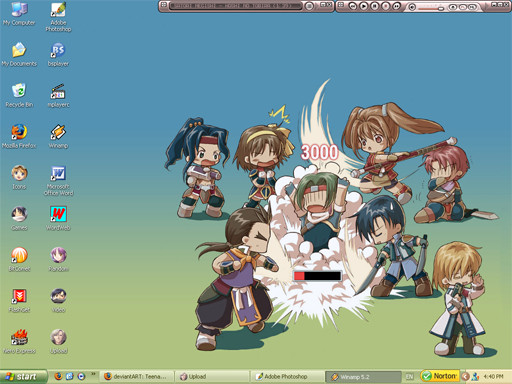Click Winamp play button
Viewport: 512px width, 384px height.
pyautogui.click(x=364, y=6)
